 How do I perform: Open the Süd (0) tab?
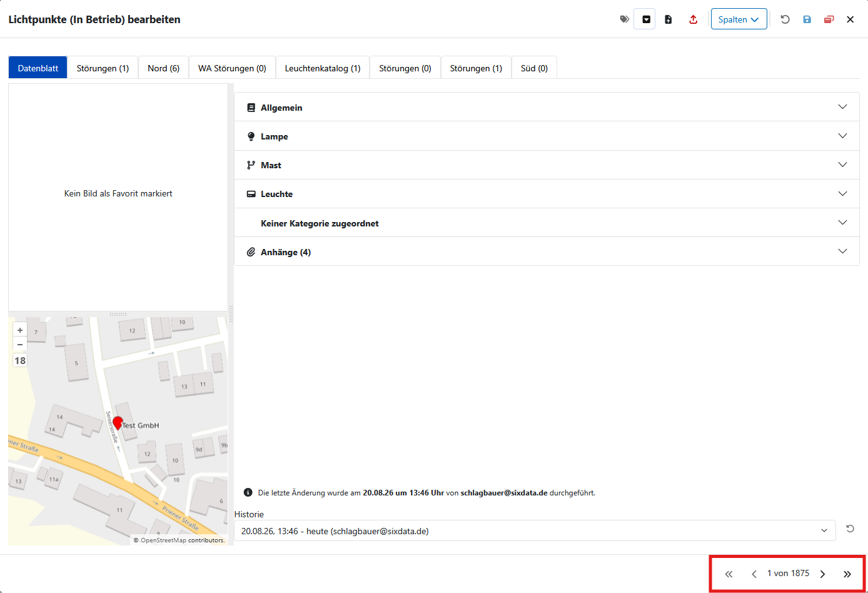point(534,68)
